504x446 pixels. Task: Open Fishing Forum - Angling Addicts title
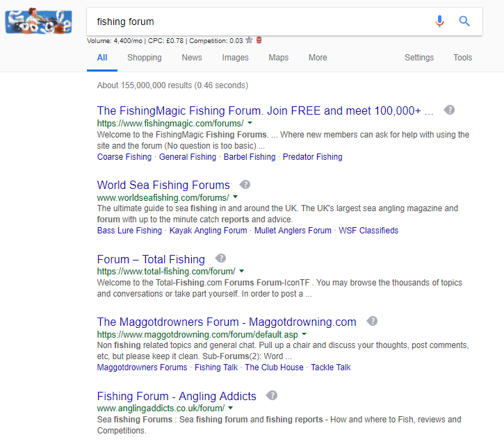(x=177, y=396)
